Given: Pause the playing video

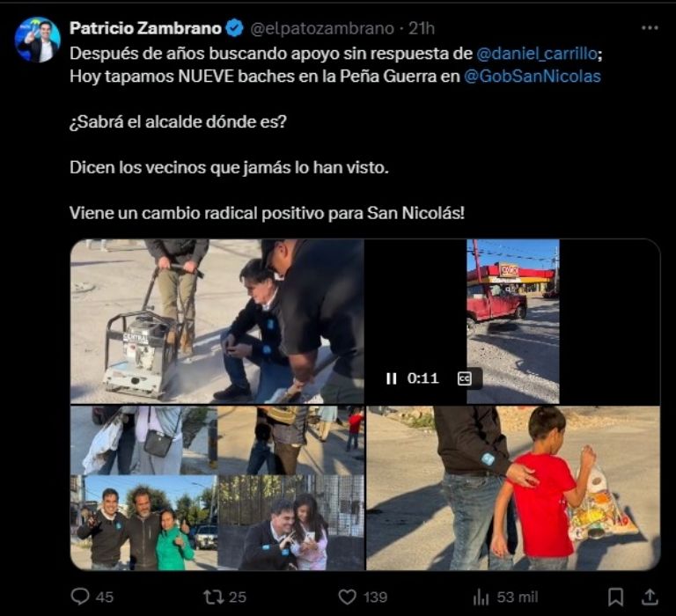Looking at the screenshot, I should (x=391, y=378).
